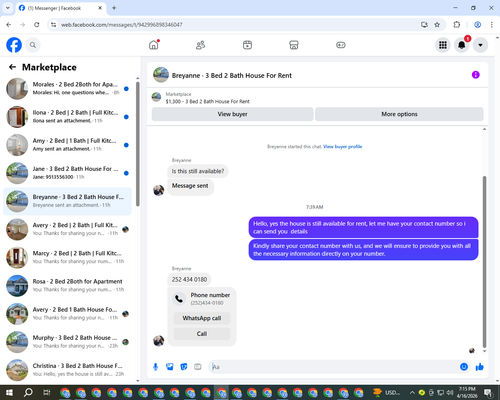Open Avery 2 Bed 2 Bath Full Kit conversation
This screenshot has width=500, height=400.
pos(68,229)
